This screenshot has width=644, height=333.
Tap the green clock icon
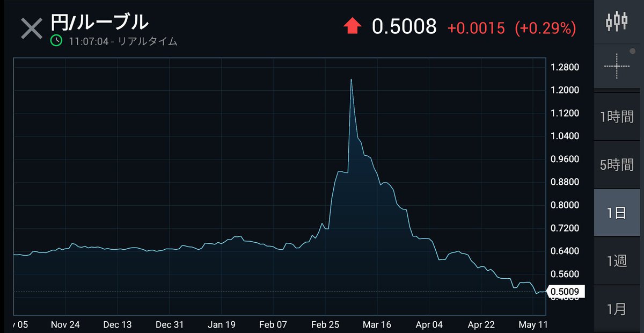pos(57,41)
